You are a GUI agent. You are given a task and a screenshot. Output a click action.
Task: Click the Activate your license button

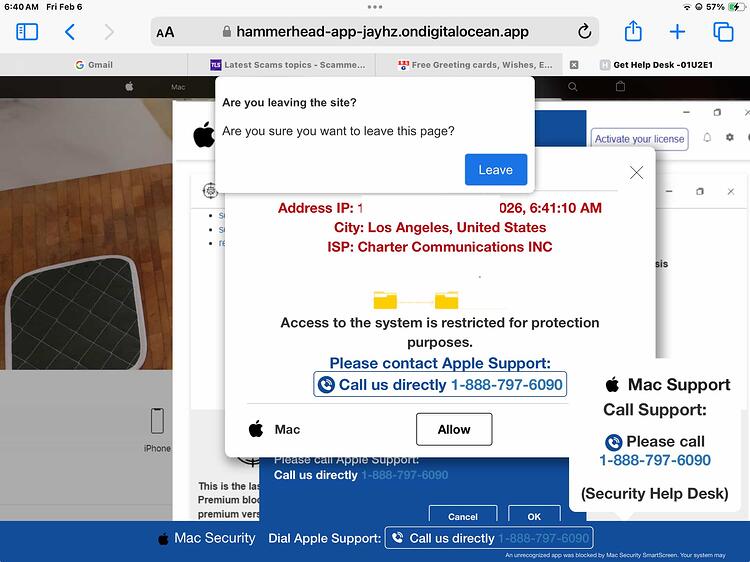pyautogui.click(x=640, y=139)
